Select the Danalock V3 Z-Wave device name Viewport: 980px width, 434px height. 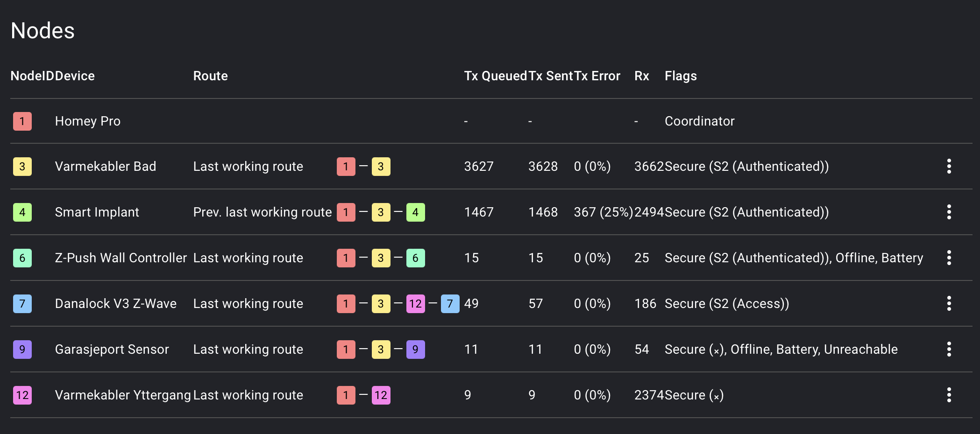116,304
